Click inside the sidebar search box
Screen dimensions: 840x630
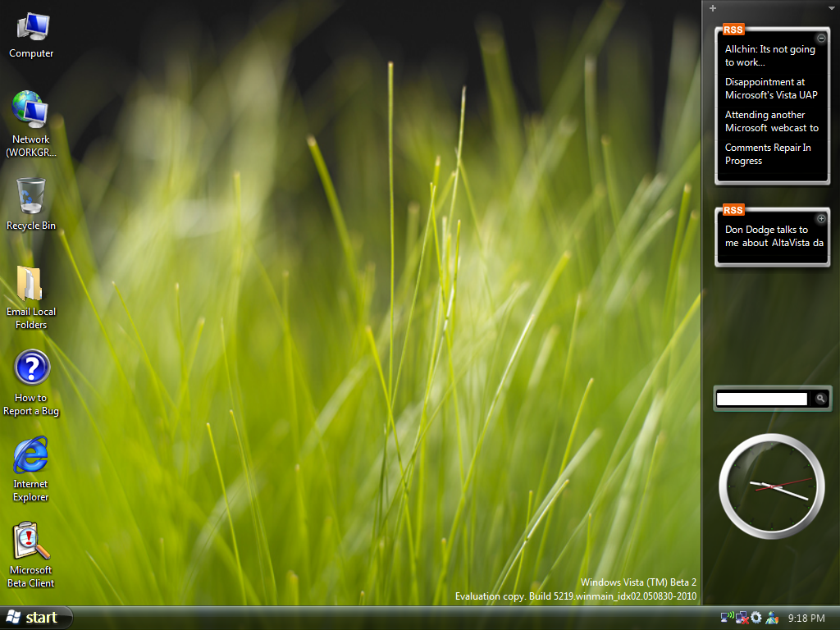pyautogui.click(x=761, y=399)
